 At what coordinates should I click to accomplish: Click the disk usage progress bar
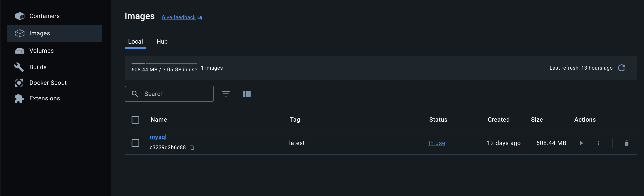pos(164,63)
